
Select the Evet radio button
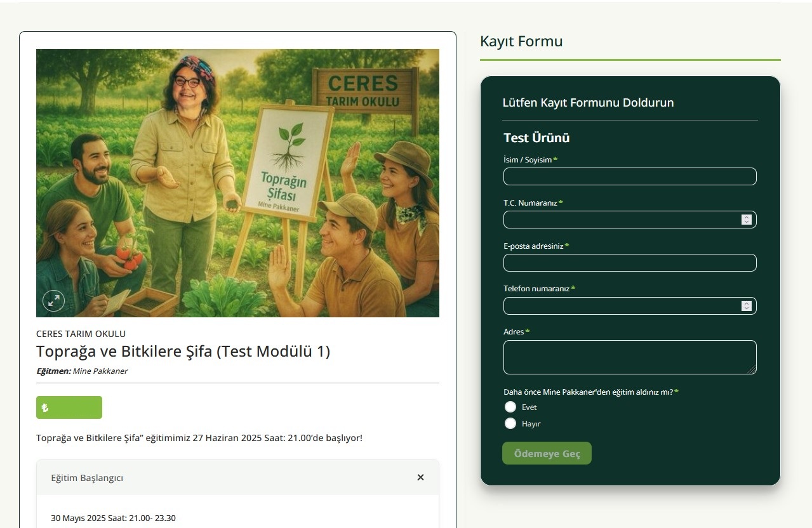tap(510, 407)
